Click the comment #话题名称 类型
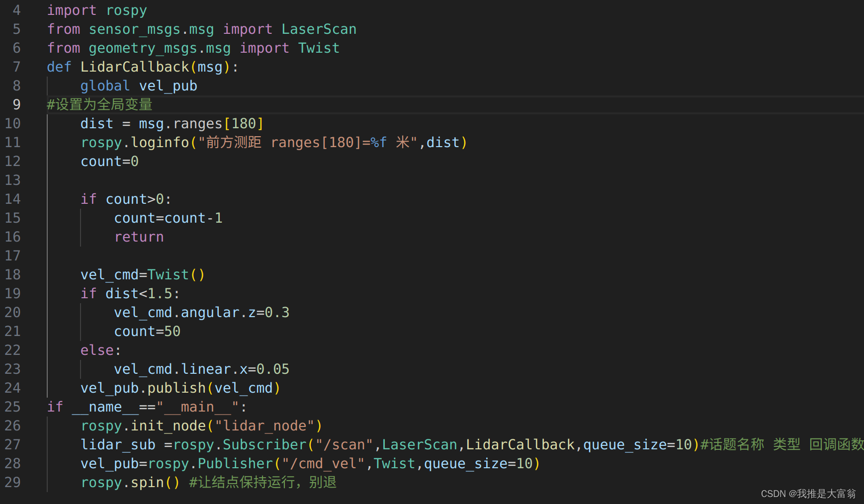Viewport: 864px width, 504px height. pos(750,444)
